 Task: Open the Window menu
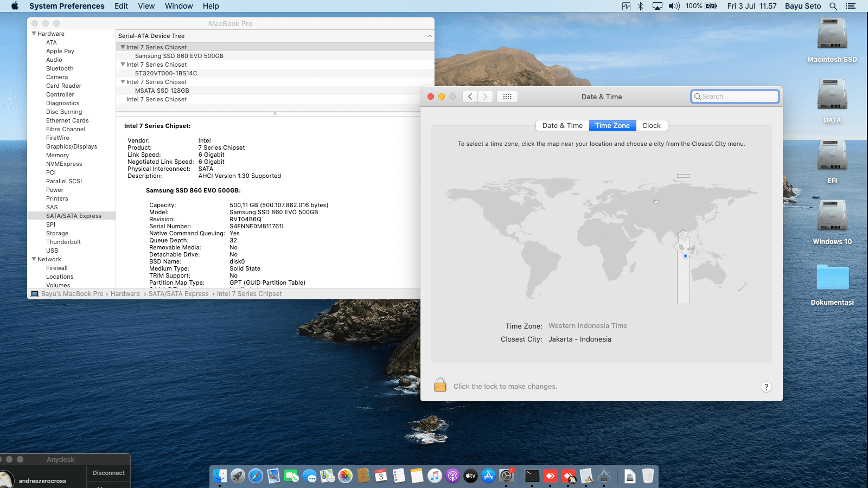pyautogui.click(x=179, y=6)
